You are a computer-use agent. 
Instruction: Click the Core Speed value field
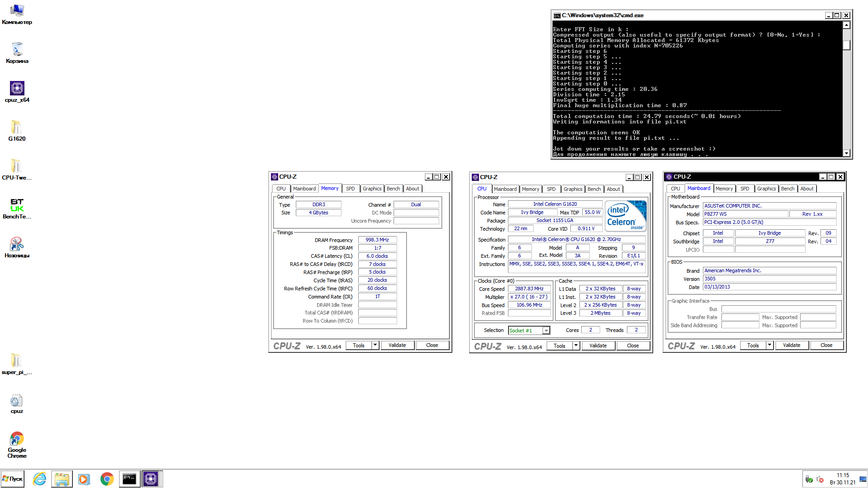click(x=529, y=289)
